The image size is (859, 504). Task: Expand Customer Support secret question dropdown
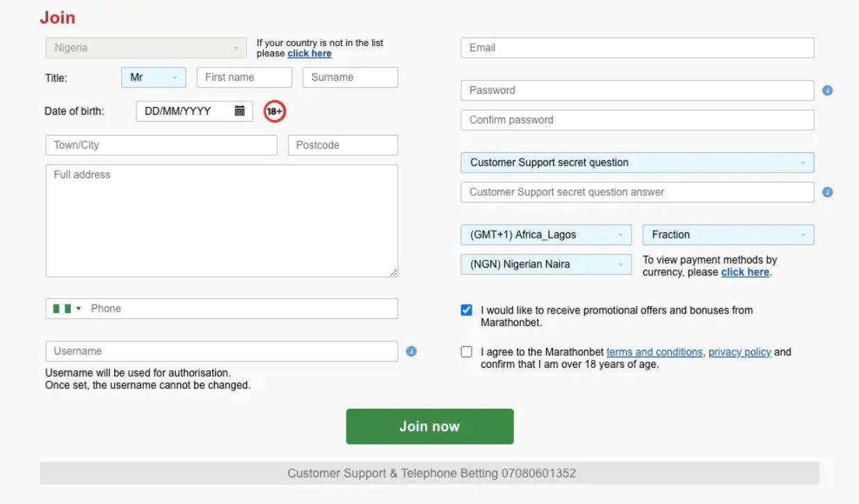(x=637, y=163)
